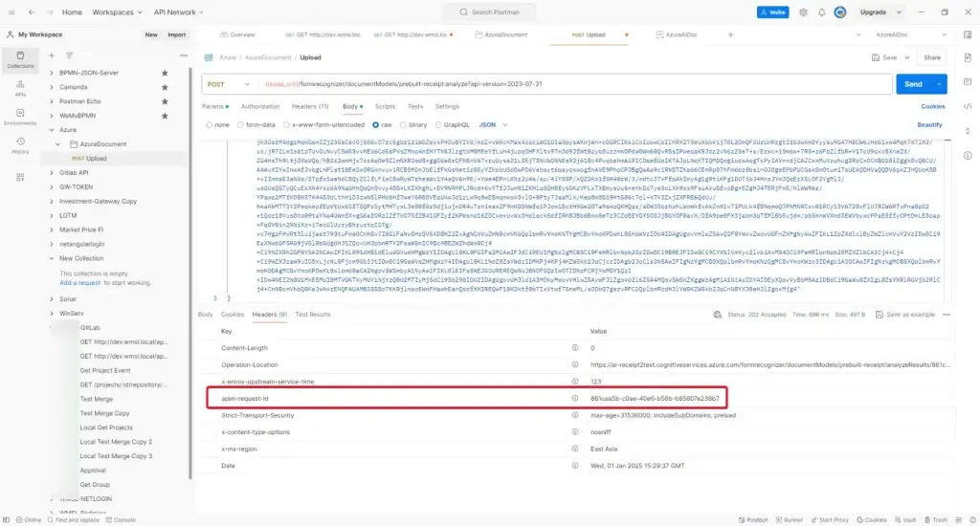Open the API Network dropdown

(178, 11)
